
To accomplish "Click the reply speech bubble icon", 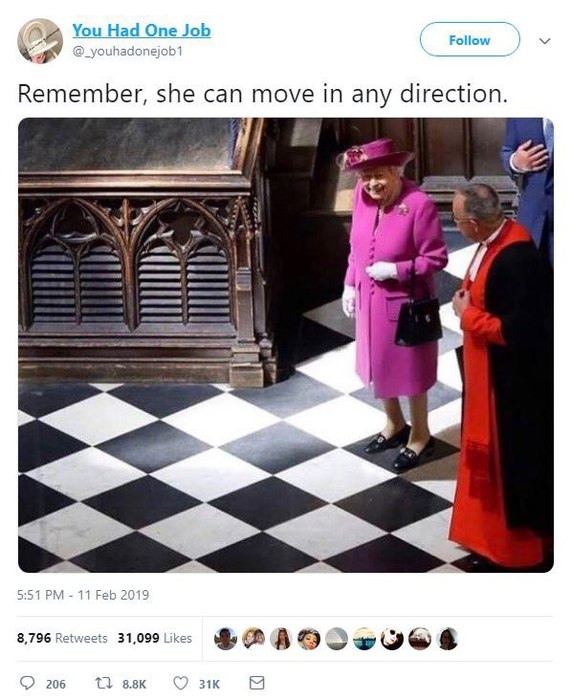I will coord(28,683).
